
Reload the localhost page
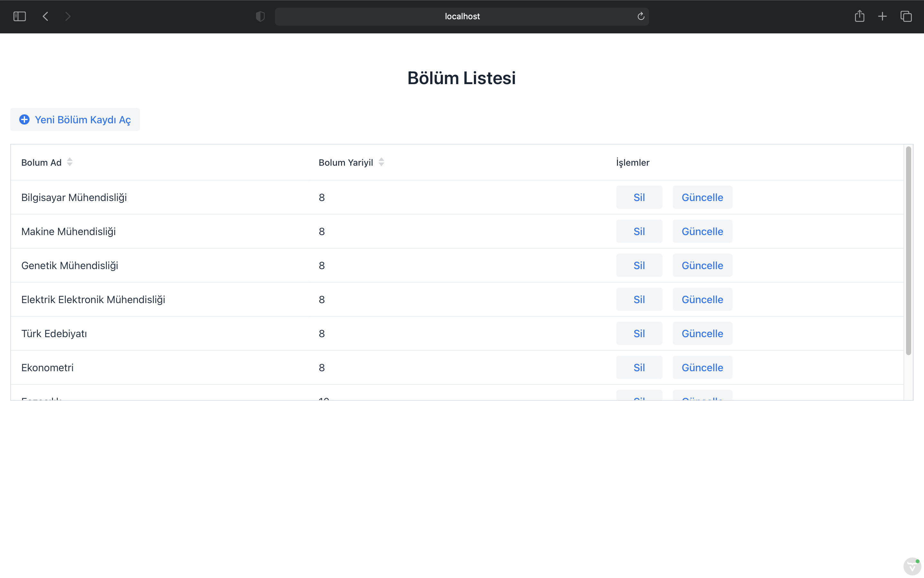click(x=641, y=16)
